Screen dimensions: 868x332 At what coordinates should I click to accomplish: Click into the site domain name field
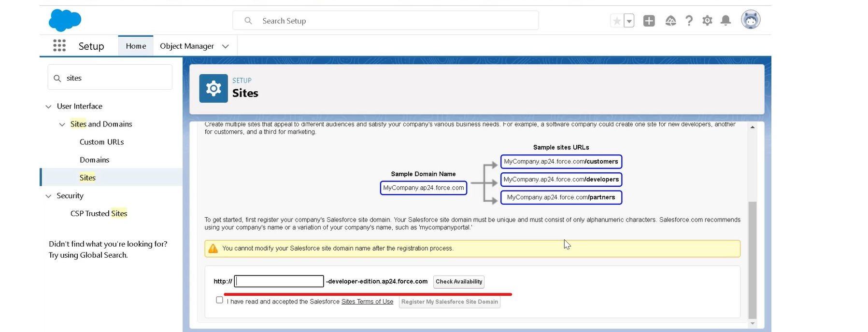coord(279,281)
